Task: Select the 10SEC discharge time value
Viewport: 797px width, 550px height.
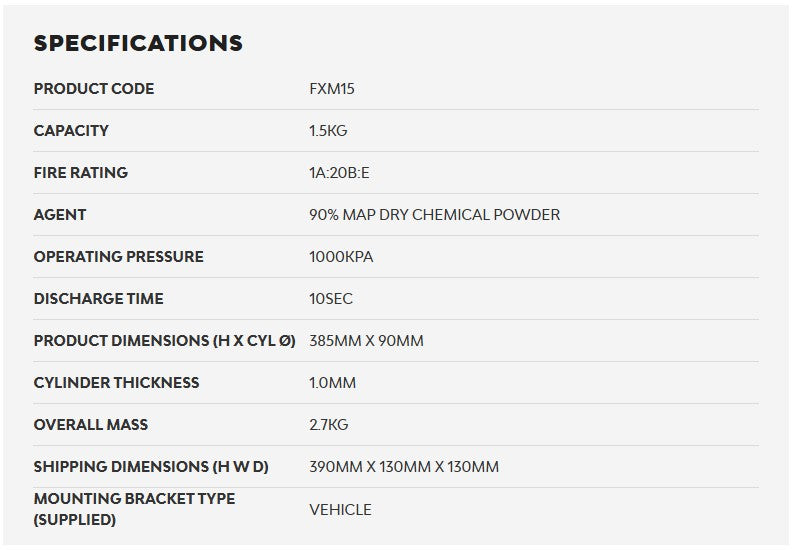Action: click(331, 299)
